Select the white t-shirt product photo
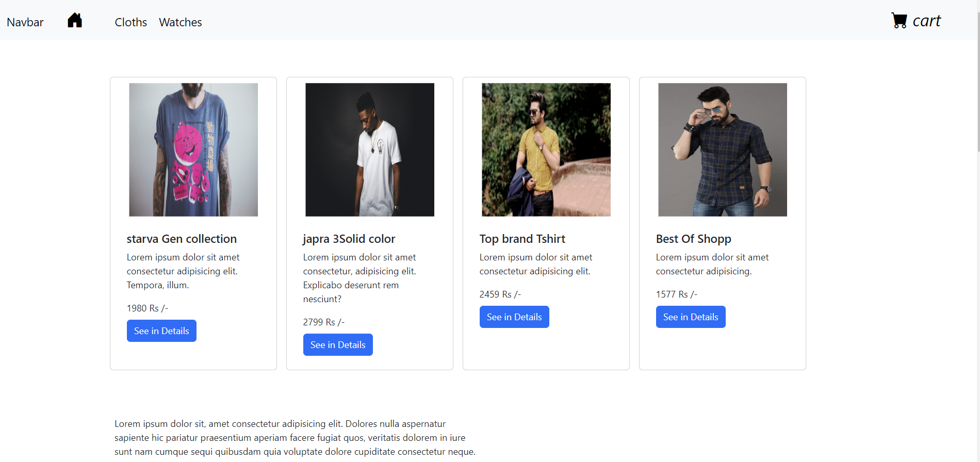This screenshot has width=980, height=462. pyautogui.click(x=370, y=150)
